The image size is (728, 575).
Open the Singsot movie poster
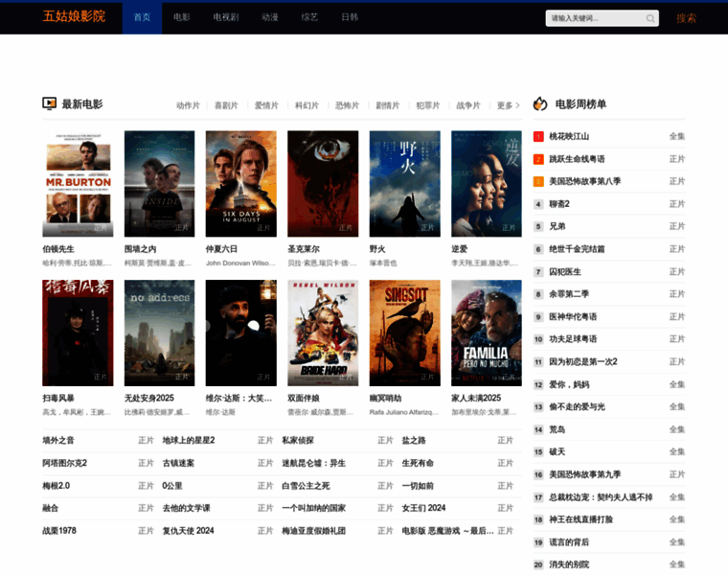pyautogui.click(x=405, y=333)
